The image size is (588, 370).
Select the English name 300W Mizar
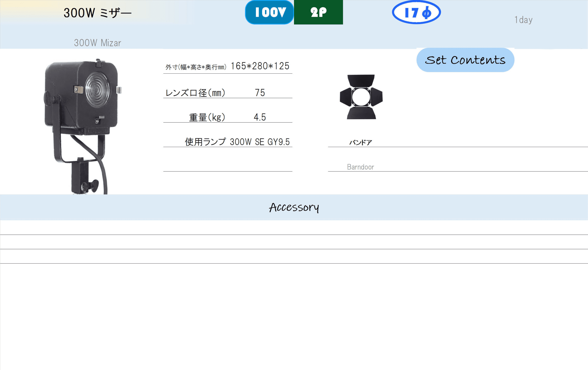coord(97,43)
